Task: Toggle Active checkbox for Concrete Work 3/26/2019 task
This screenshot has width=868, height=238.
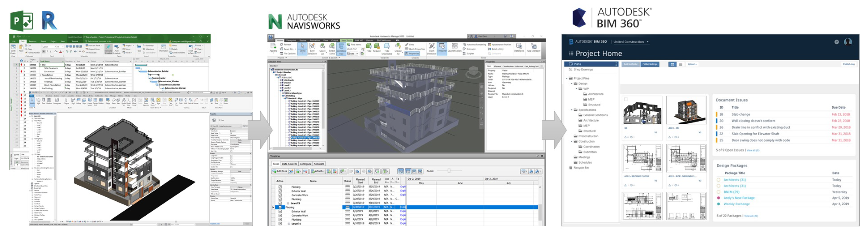Action: [x=280, y=195]
